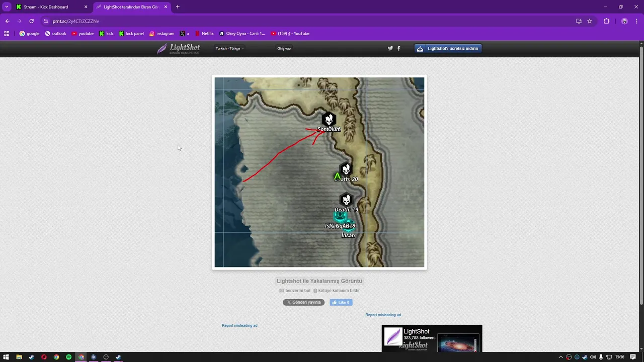Click the install app icon in address bar
The width and height of the screenshot is (644, 362).
(x=579, y=21)
